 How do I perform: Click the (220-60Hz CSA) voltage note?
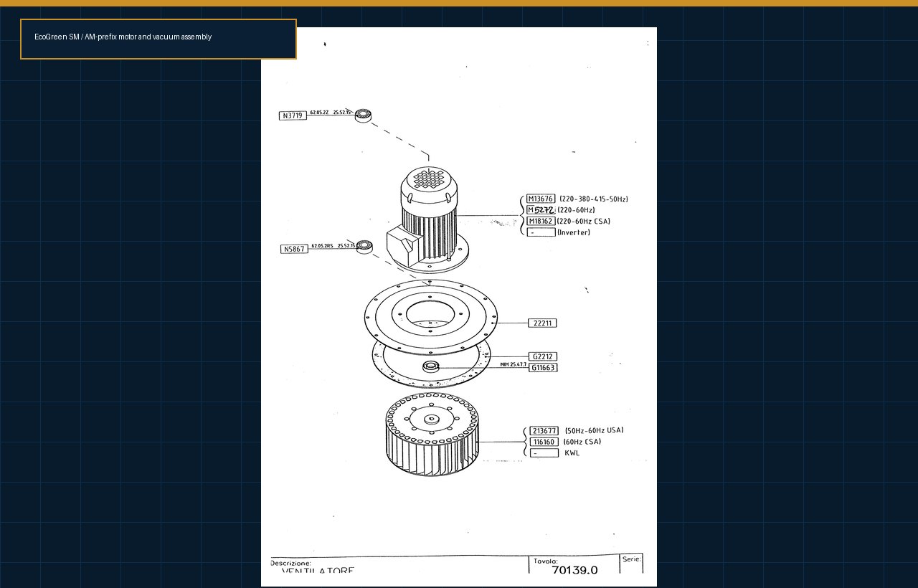pyautogui.click(x=583, y=221)
